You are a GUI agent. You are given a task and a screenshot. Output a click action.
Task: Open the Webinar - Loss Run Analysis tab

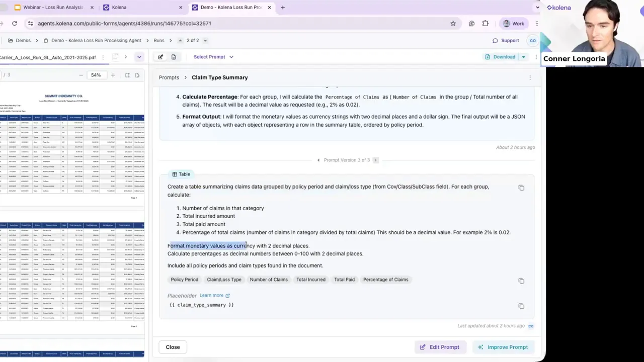(x=53, y=8)
